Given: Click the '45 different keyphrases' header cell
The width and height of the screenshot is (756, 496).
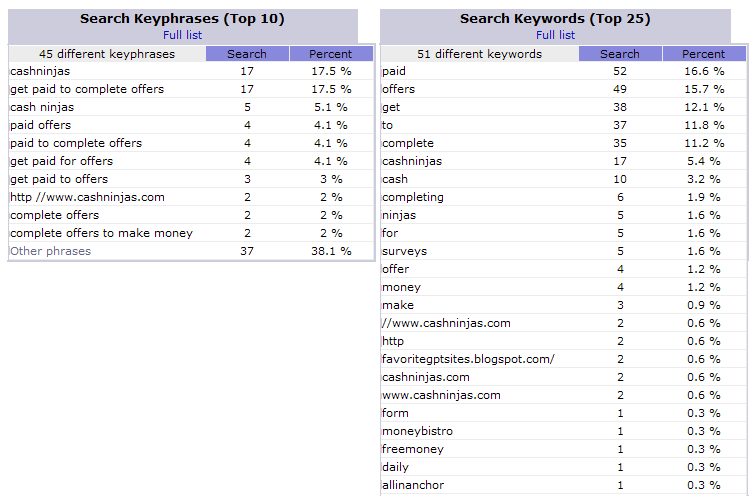Looking at the screenshot, I should click(x=107, y=54).
